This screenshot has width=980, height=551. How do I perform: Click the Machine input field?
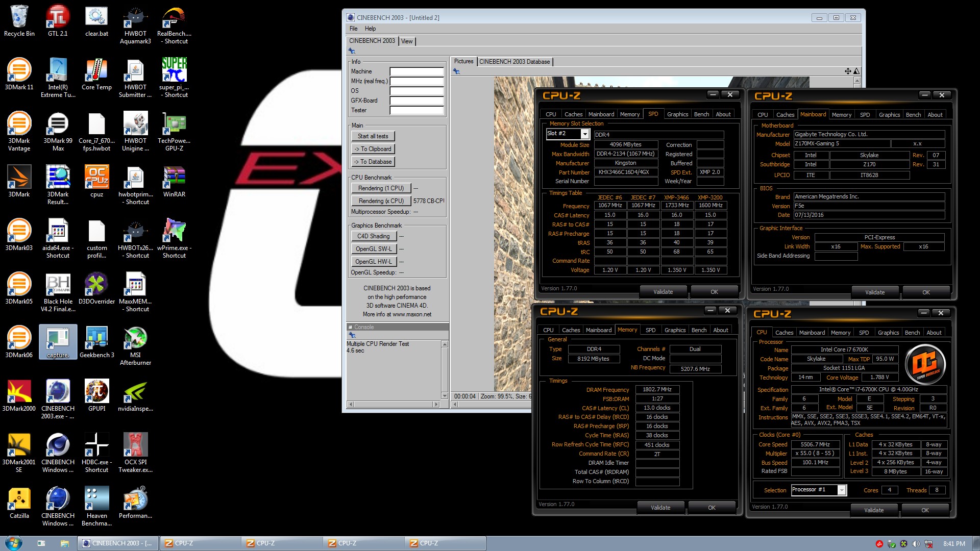point(416,71)
